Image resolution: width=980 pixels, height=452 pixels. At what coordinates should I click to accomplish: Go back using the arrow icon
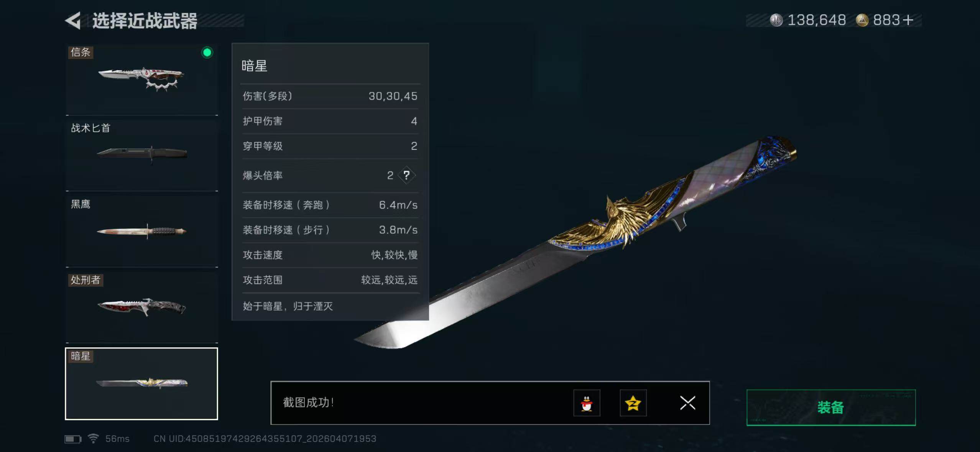73,20
